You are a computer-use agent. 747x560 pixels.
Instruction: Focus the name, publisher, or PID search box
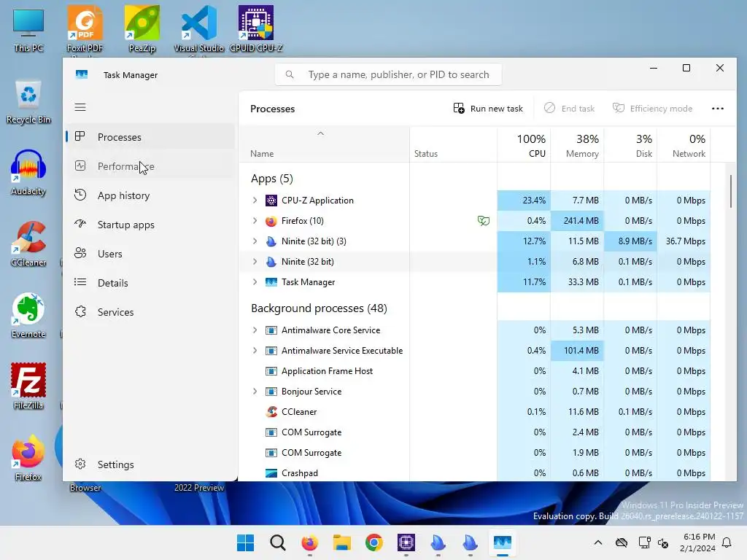pyautogui.click(x=388, y=75)
